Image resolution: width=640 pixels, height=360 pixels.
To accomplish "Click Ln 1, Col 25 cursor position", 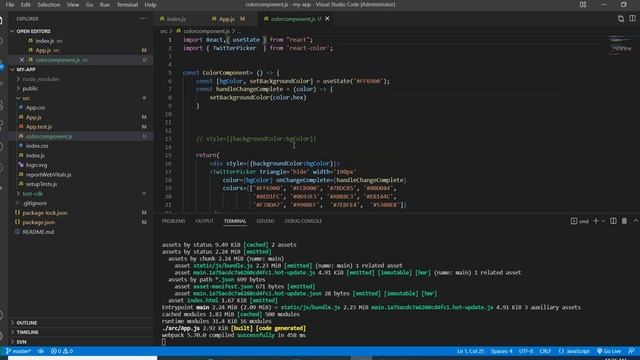I will point(470,351).
